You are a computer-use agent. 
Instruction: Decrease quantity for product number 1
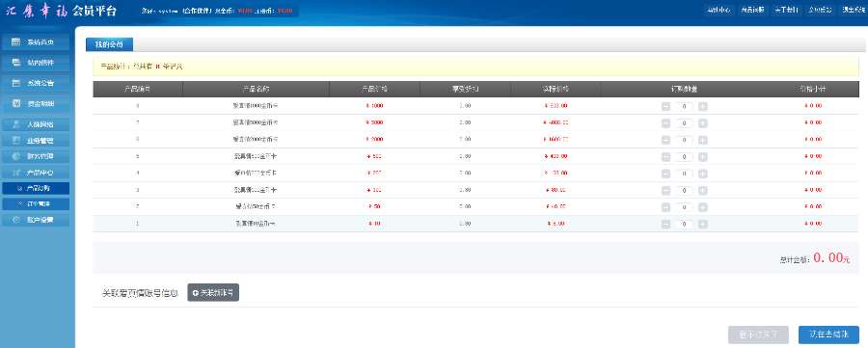click(665, 224)
